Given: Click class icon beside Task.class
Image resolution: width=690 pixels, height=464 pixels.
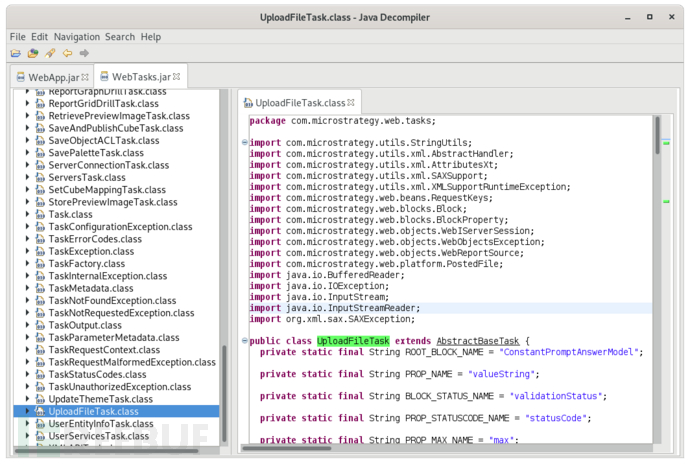Looking at the screenshot, I should click(x=40, y=214).
